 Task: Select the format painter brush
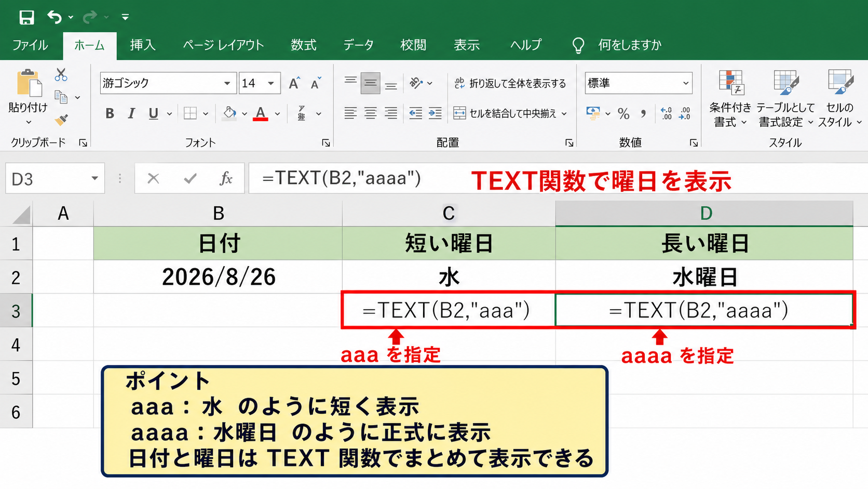61,120
